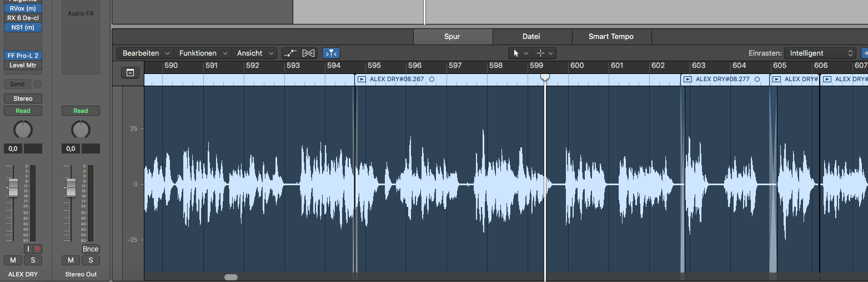868x282 pixels.
Task: Open the Level Mtr plug-in
Action: pyautogui.click(x=23, y=65)
